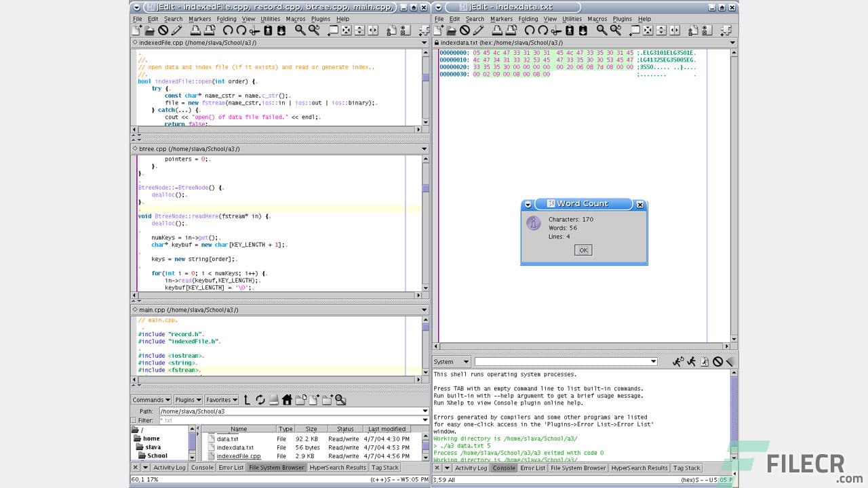Undo the last edit with the Undo arrow icon

(x=228, y=30)
